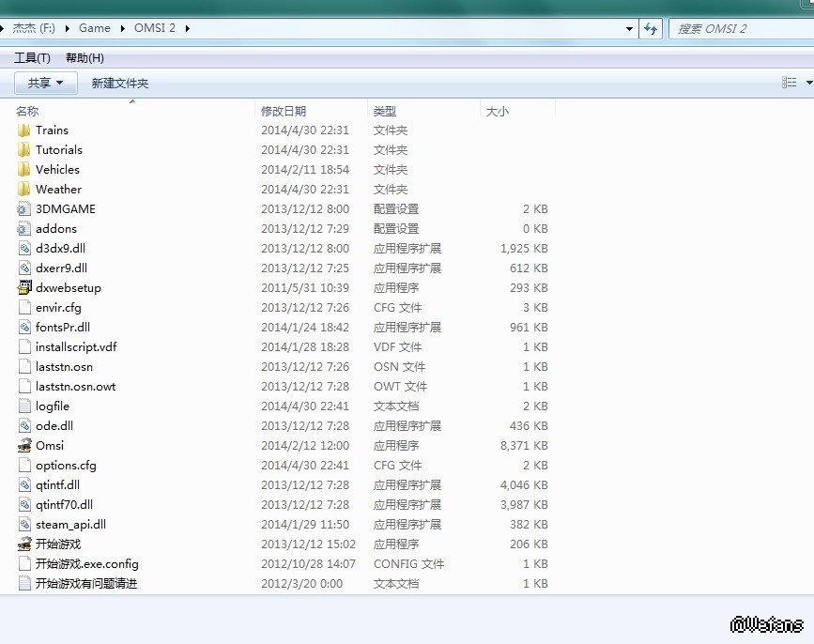Click the 开始游戏 application icon
The image size is (814, 644).
[x=24, y=544]
